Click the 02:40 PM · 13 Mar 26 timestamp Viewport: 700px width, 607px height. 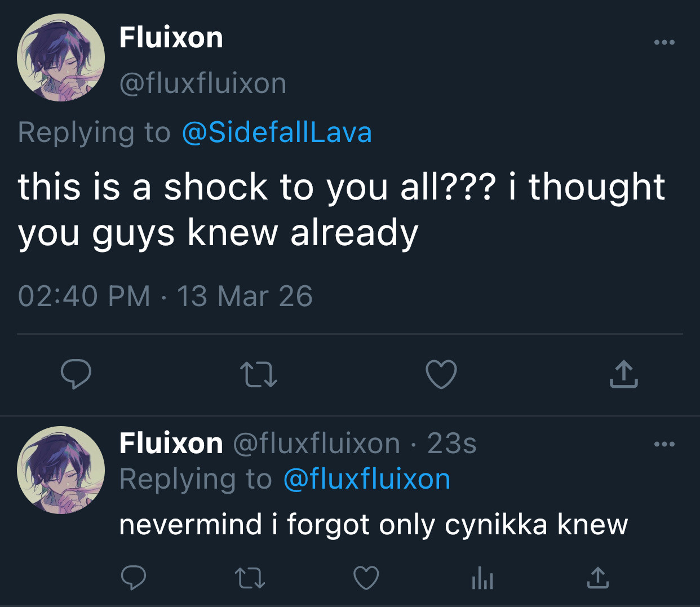(x=165, y=296)
